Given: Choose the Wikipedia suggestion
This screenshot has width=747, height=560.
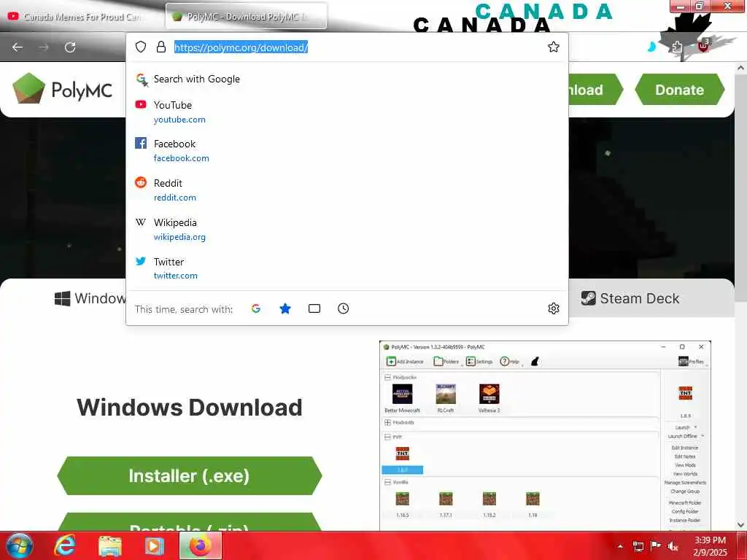Looking at the screenshot, I should (347, 229).
